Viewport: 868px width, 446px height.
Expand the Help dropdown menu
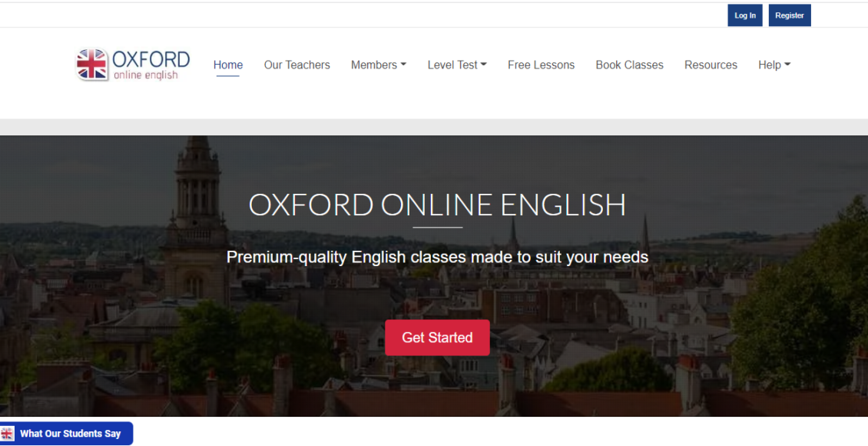click(x=774, y=65)
